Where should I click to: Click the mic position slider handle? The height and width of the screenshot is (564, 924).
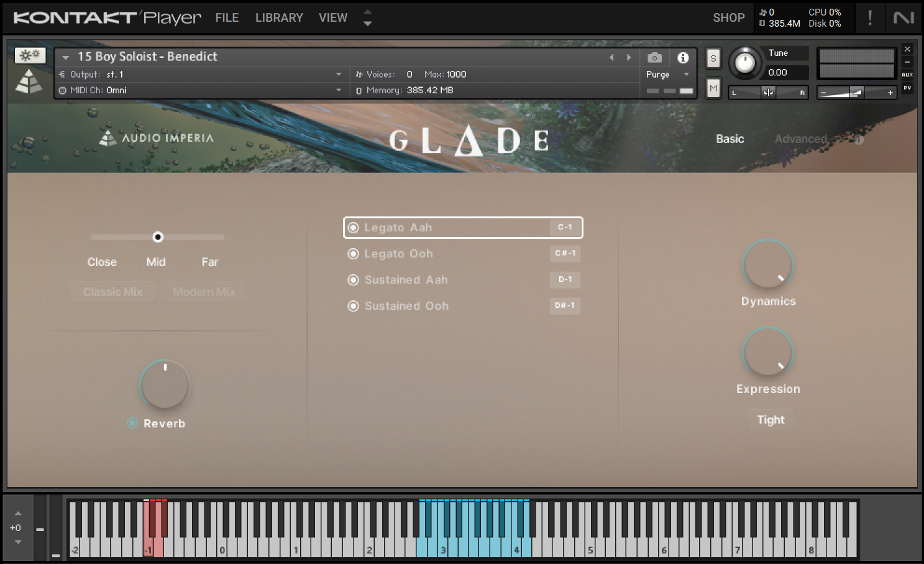[158, 237]
